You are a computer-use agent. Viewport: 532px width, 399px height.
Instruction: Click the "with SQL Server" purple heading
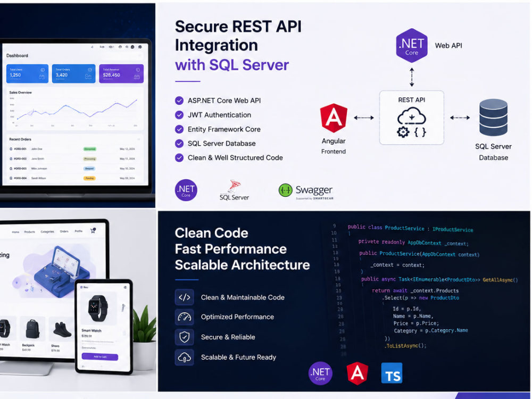(x=232, y=65)
